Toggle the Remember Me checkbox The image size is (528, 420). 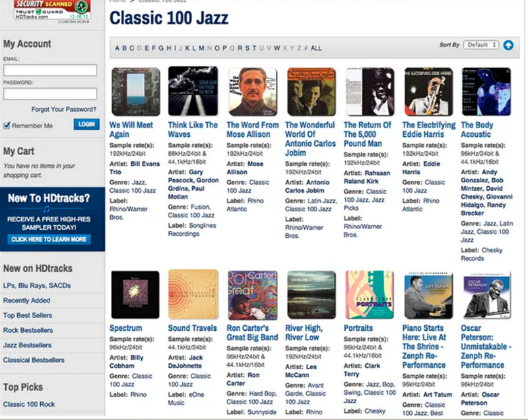(x=7, y=125)
